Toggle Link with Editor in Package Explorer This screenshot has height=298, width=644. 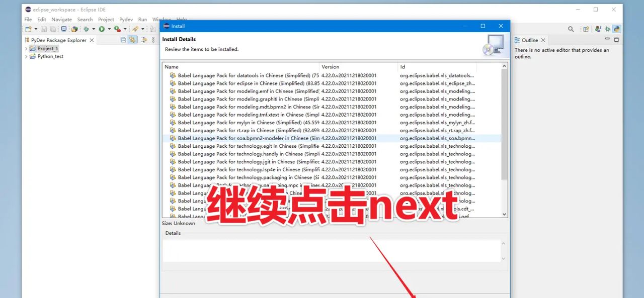[x=132, y=40]
